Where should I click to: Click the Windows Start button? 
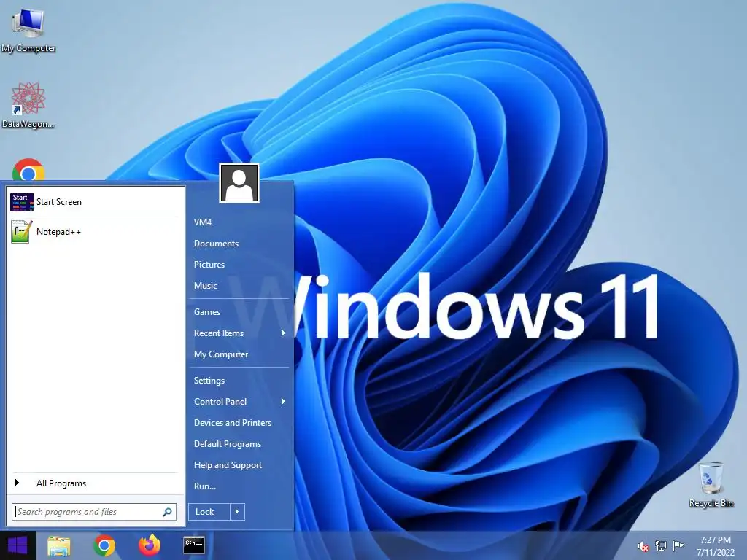[x=18, y=545]
